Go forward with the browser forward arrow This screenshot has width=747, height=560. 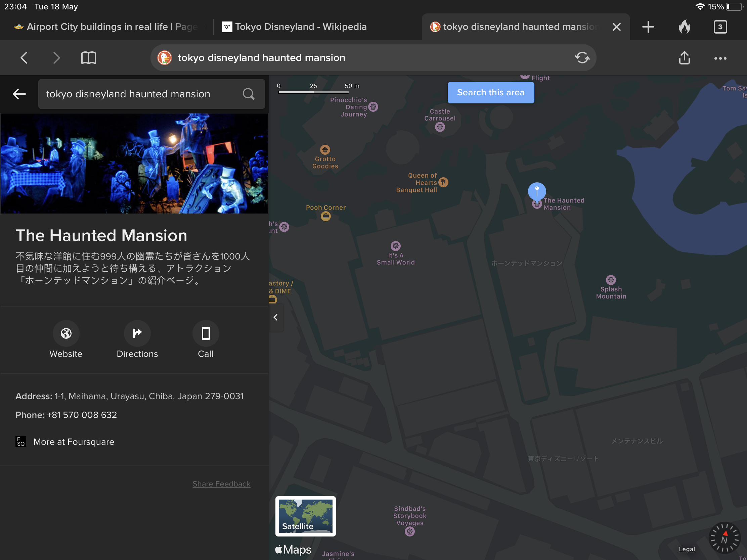[56, 58]
